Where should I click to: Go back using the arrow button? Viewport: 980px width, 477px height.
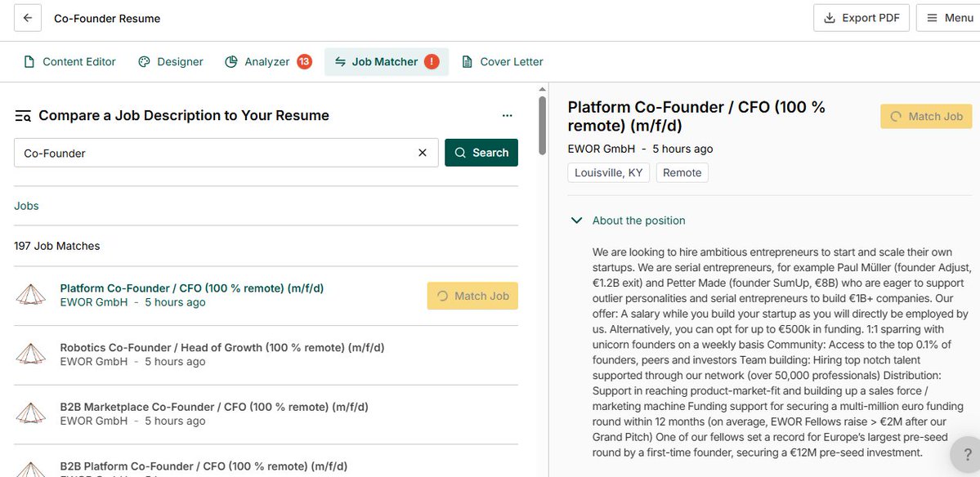[x=28, y=18]
